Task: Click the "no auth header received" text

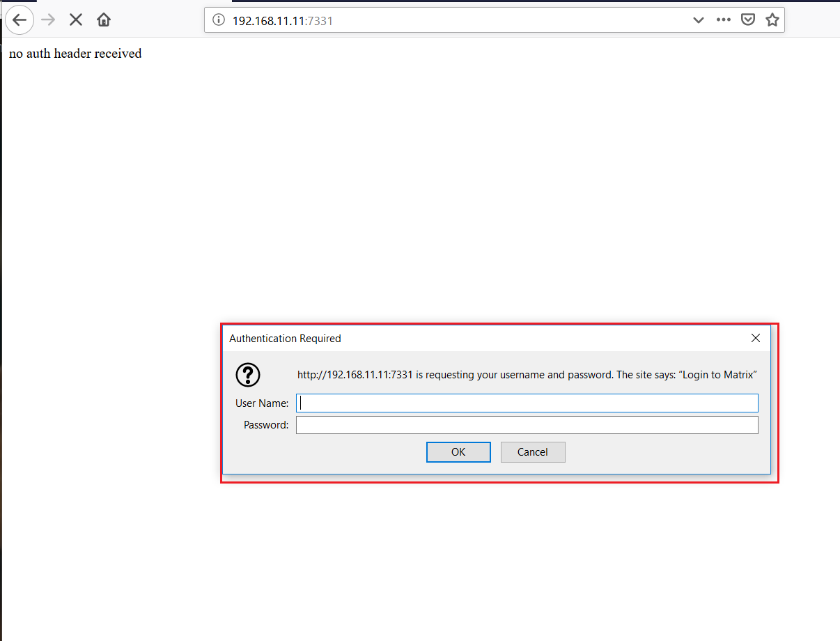Action: tap(75, 54)
